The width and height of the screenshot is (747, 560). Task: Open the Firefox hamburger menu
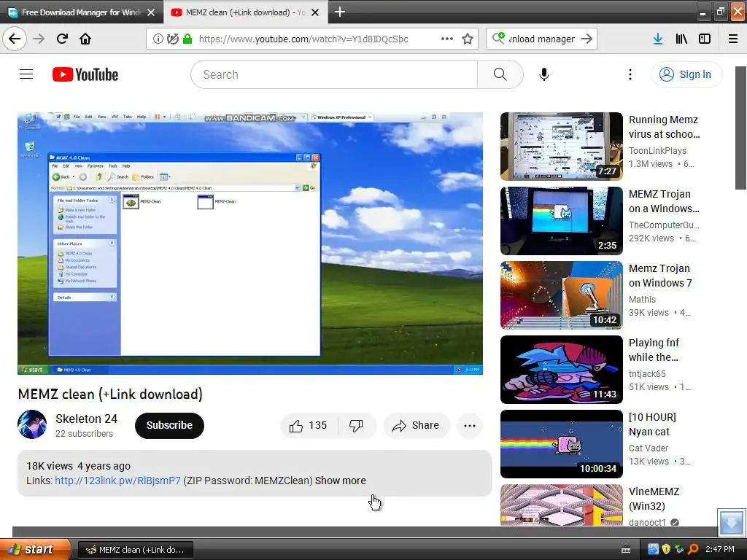tap(733, 39)
